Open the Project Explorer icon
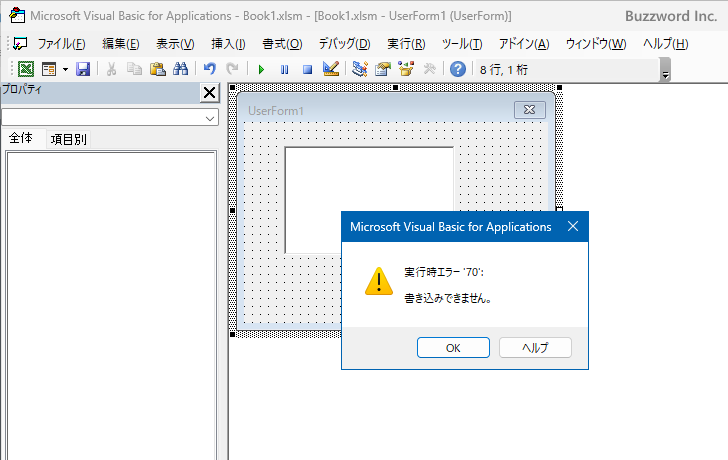Image resolution: width=728 pixels, height=460 pixels. pyautogui.click(x=360, y=70)
